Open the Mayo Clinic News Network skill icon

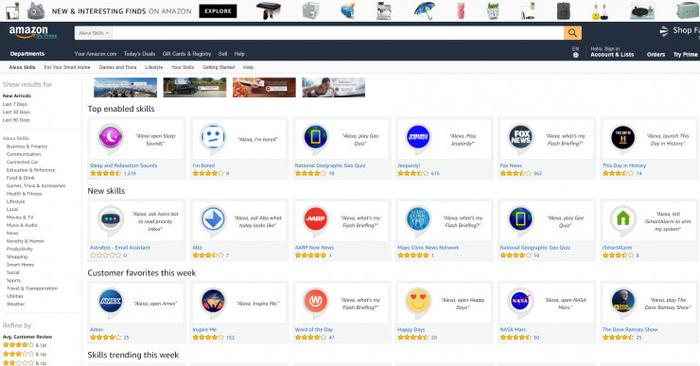(x=418, y=219)
